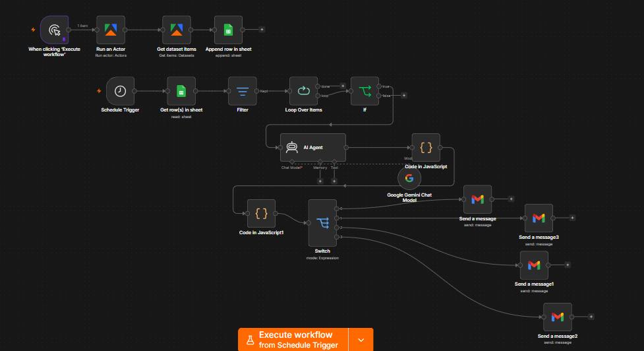Open the Get dataset items node
644x351 pixels.
click(x=177, y=30)
